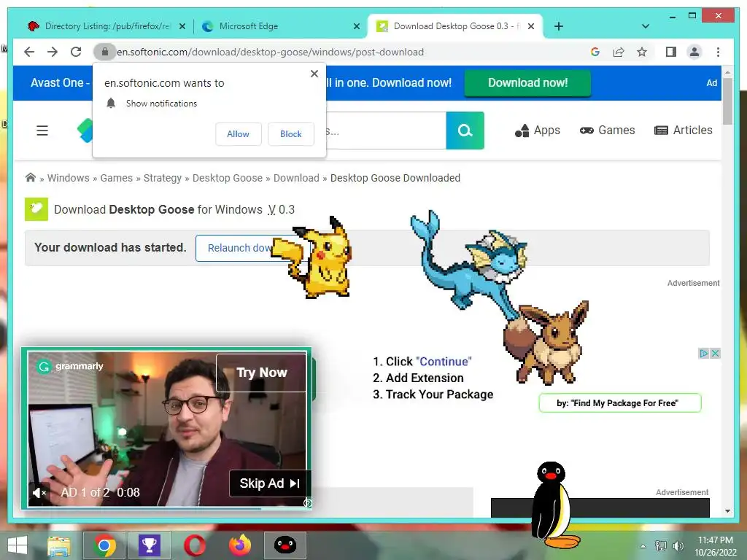
Task: Click the Try Now button in Grammarly ad
Action: 261,373
